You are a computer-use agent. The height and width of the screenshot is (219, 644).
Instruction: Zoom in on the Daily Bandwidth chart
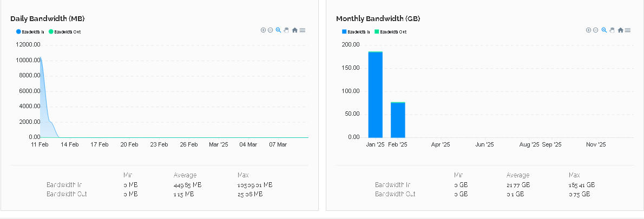click(264, 30)
